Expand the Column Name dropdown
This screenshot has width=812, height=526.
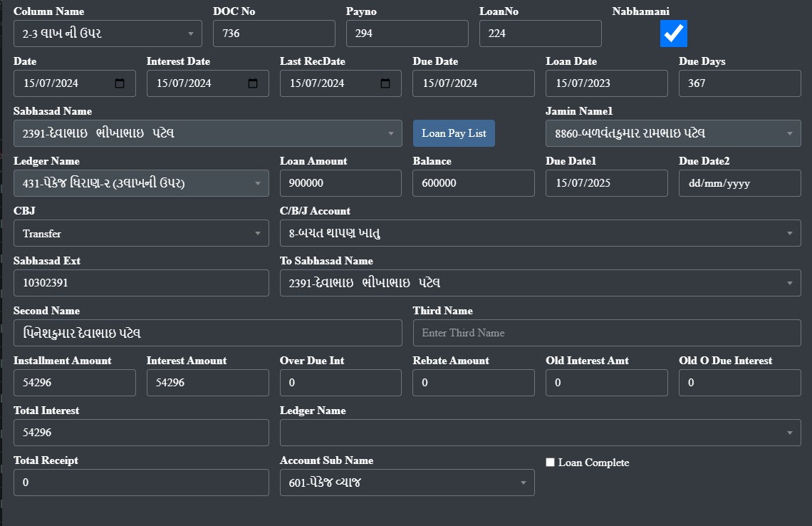(108, 33)
